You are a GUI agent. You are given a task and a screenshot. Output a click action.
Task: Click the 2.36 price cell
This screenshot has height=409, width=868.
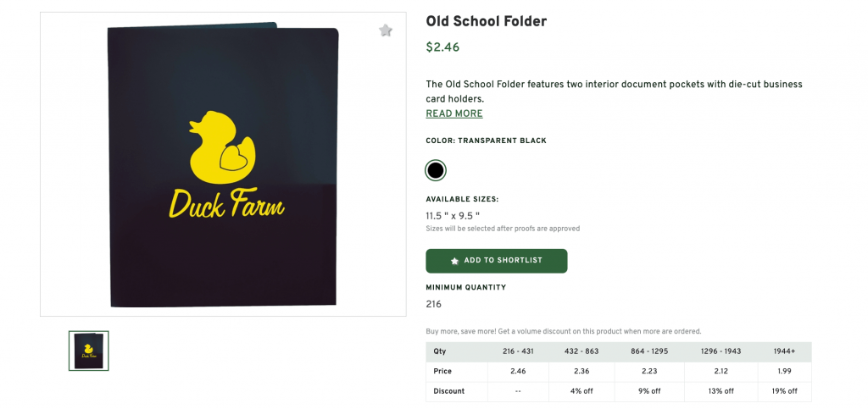click(580, 371)
